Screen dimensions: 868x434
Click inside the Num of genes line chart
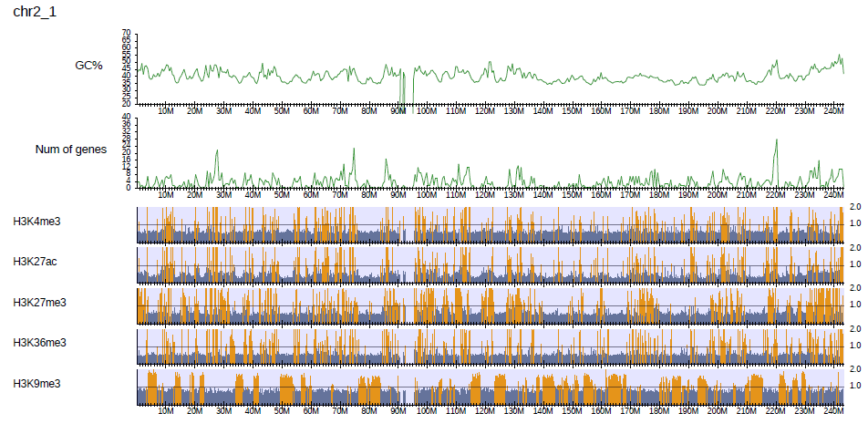pyautogui.click(x=490, y=152)
